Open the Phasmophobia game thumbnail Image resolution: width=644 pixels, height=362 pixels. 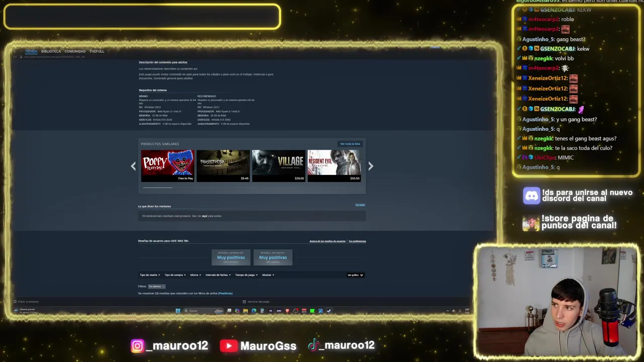223,165
